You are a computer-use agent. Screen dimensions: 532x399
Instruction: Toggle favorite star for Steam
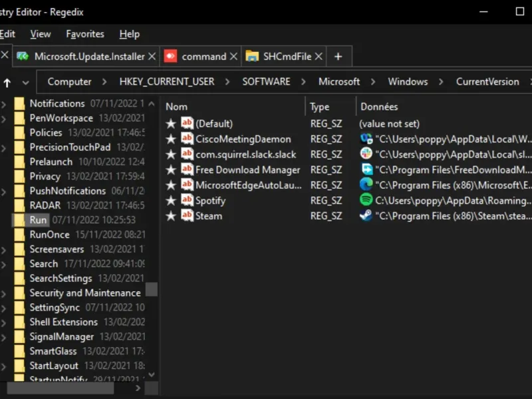pyautogui.click(x=171, y=215)
